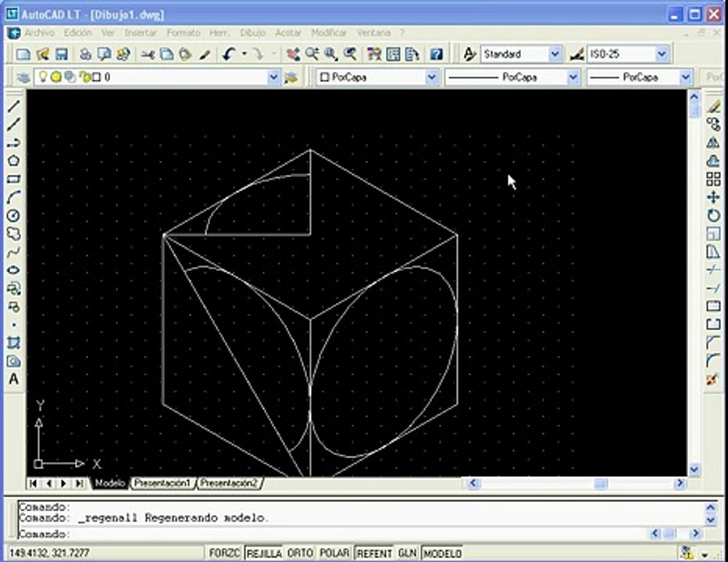Open the Archivo menu
The height and width of the screenshot is (562, 728).
(40, 33)
